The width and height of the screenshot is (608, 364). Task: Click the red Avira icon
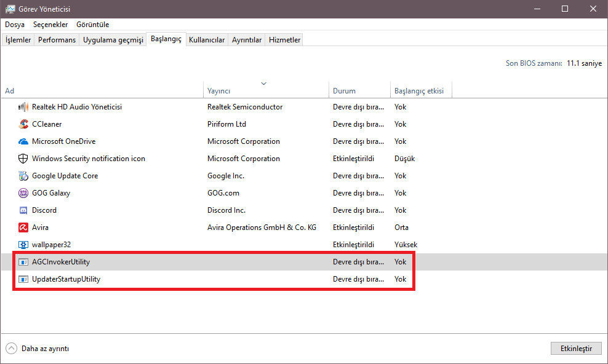pyautogui.click(x=23, y=228)
